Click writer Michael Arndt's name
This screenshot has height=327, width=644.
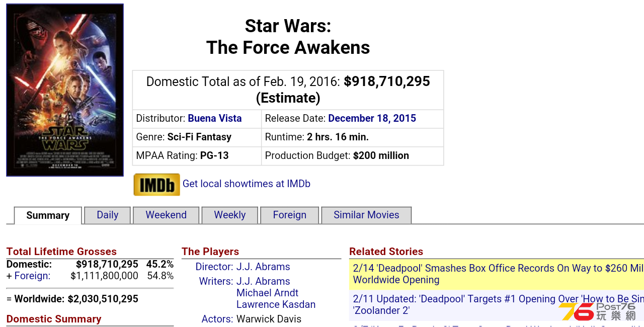pos(267,293)
